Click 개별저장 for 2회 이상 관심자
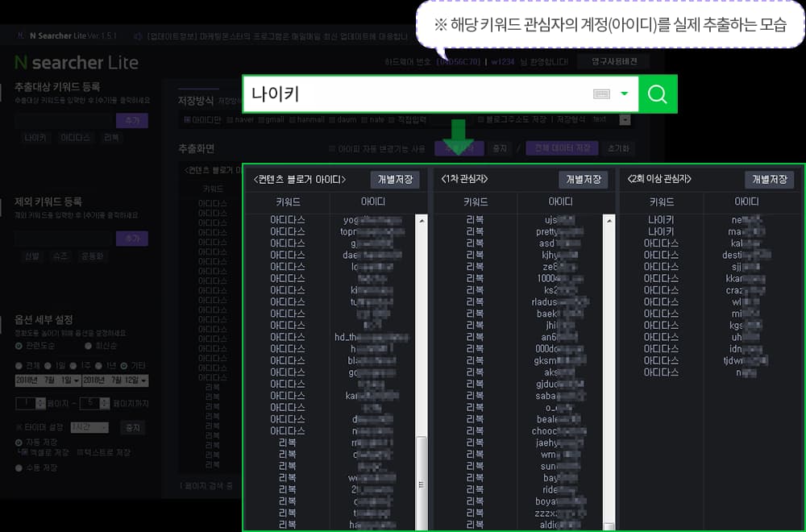 770,180
